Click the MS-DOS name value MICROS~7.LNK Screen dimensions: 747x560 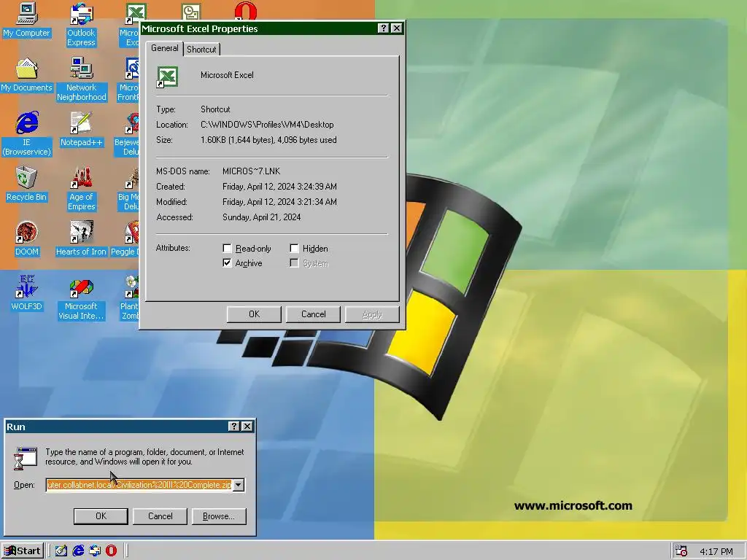point(251,171)
